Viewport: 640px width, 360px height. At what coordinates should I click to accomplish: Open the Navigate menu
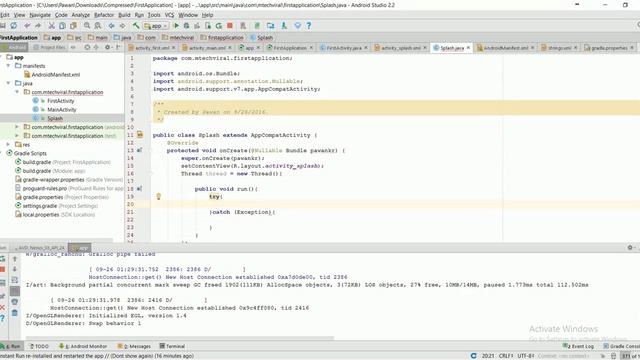[x=40, y=15]
